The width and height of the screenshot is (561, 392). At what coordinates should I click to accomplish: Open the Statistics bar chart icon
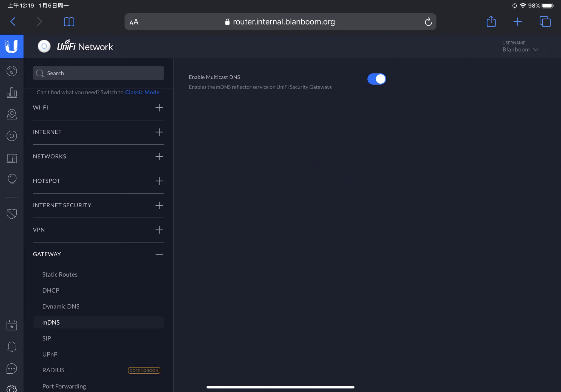click(12, 92)
